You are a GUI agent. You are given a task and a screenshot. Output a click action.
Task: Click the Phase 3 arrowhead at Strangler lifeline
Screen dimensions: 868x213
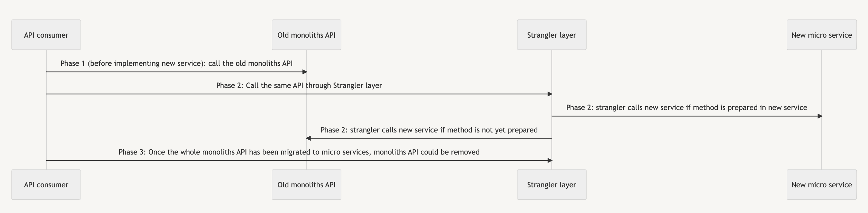tap(550, 160)
